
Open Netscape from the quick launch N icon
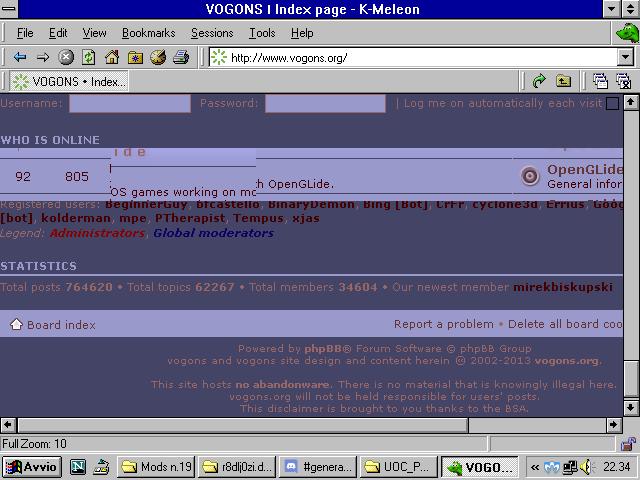pos(78,467)
